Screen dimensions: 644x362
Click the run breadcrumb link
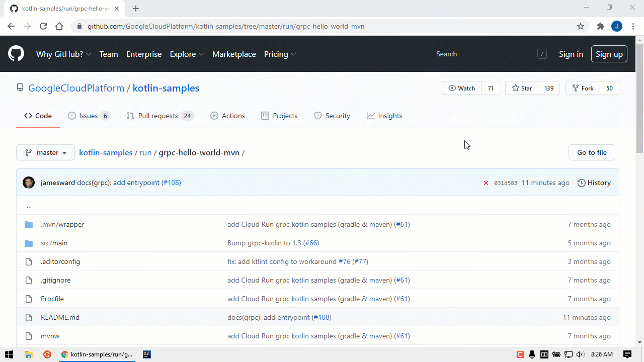point(145,152)
